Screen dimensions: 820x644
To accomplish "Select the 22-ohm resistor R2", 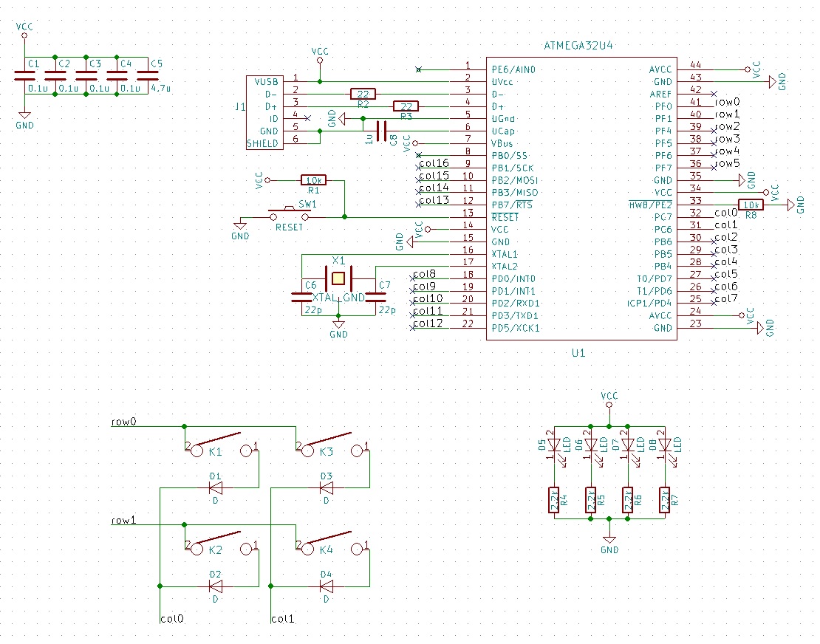I will (x=363, y=93).
